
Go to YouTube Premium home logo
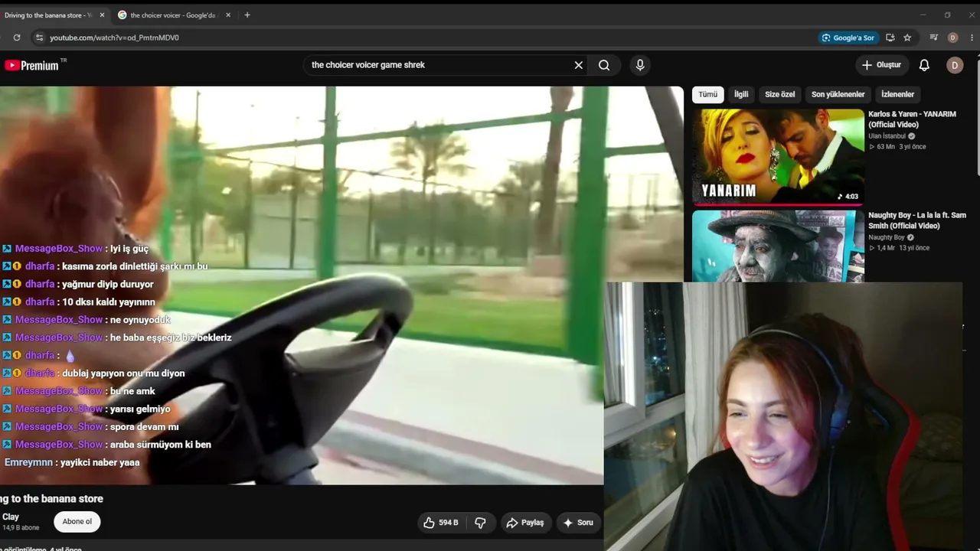(x=32, y=65)
